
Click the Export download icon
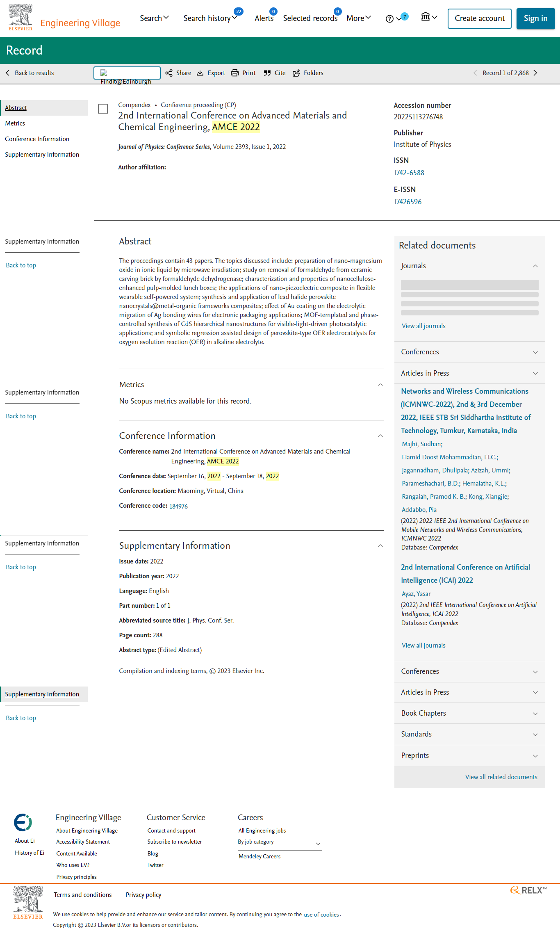(200, 73)
